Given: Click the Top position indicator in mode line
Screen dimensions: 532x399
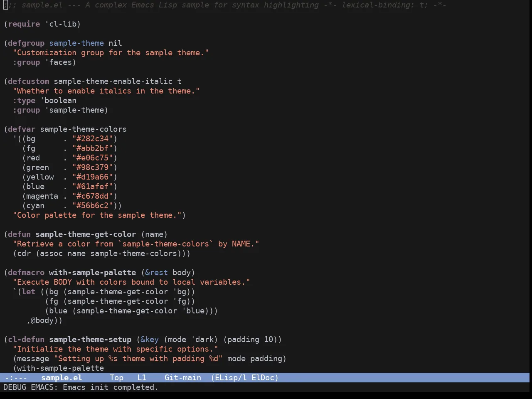Looking at the screenshot, I should click(x=116, y=377).
